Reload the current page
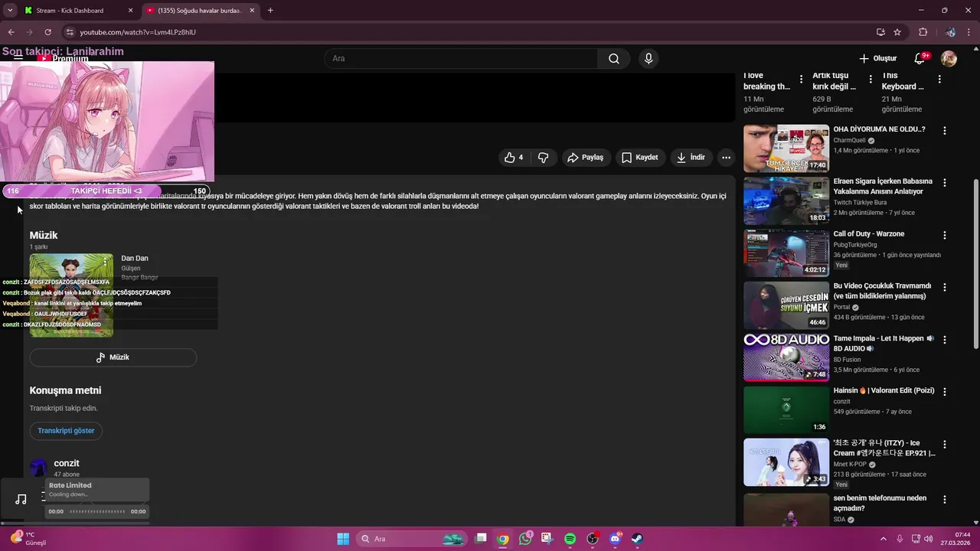 (x=47, y=32)
